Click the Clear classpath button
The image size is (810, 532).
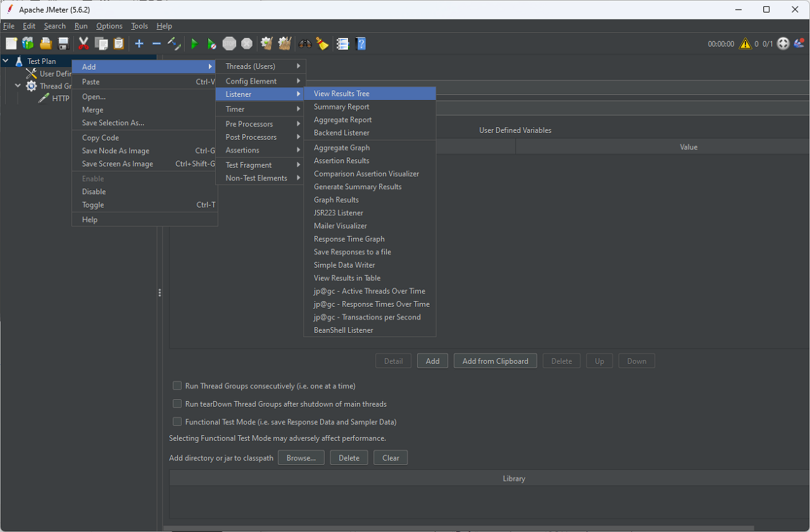click(x=390, y=458)
